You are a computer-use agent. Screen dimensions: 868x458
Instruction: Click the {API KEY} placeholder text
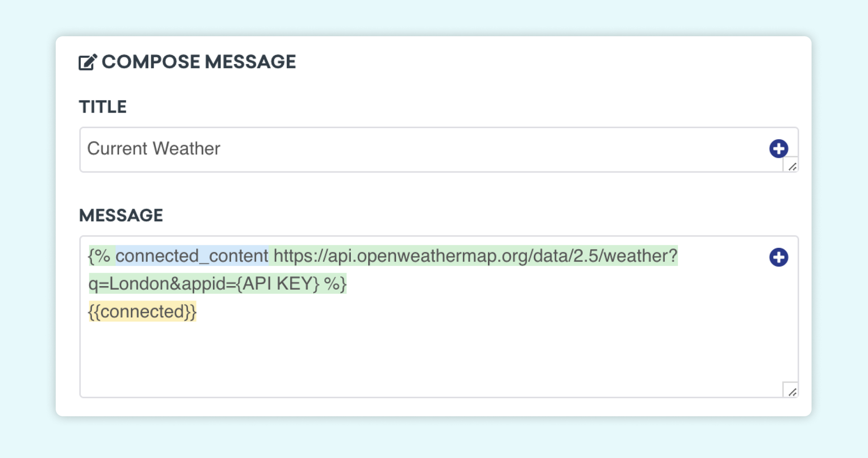(x=278, y=284)
